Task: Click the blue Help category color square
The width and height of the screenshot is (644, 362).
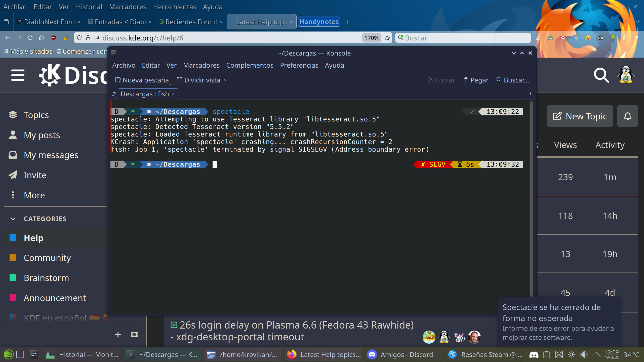Action: pyautogui.click(x=13, y=238)
